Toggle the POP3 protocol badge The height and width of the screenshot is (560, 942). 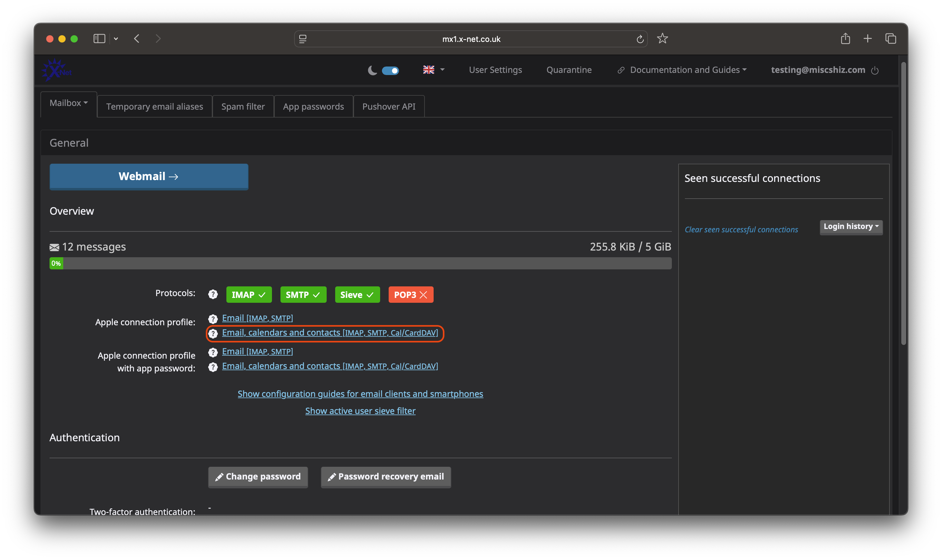[x=411, y=295]
